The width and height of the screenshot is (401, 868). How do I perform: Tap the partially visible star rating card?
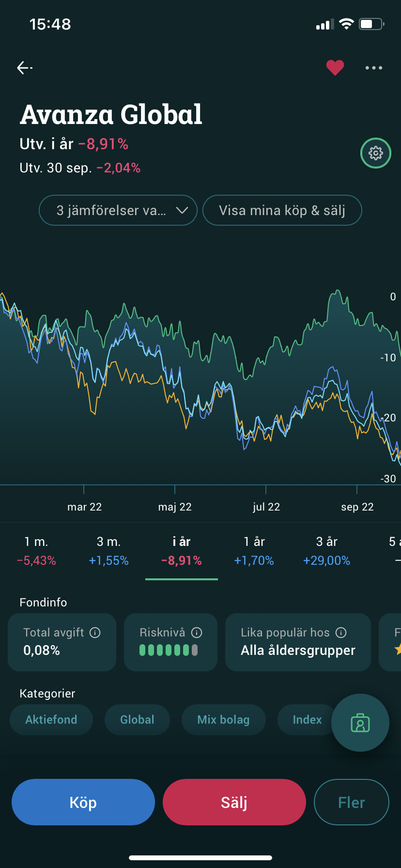click(x=390, y=642)
